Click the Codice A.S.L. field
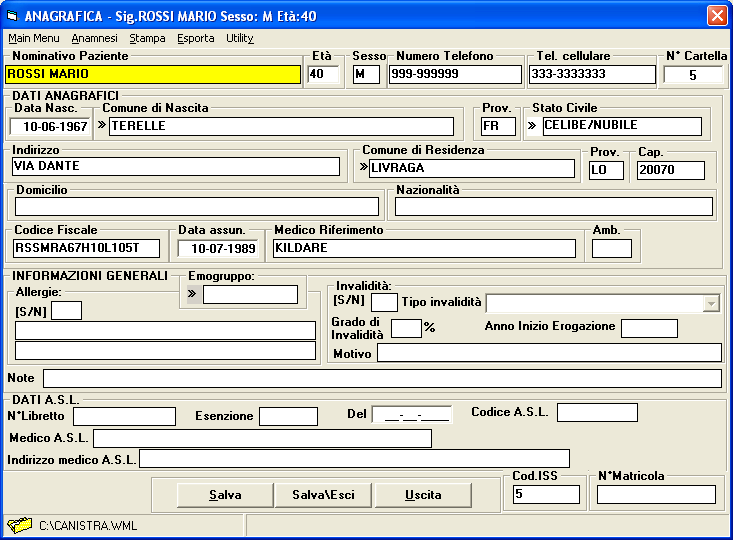 click(x=597, y=412)
